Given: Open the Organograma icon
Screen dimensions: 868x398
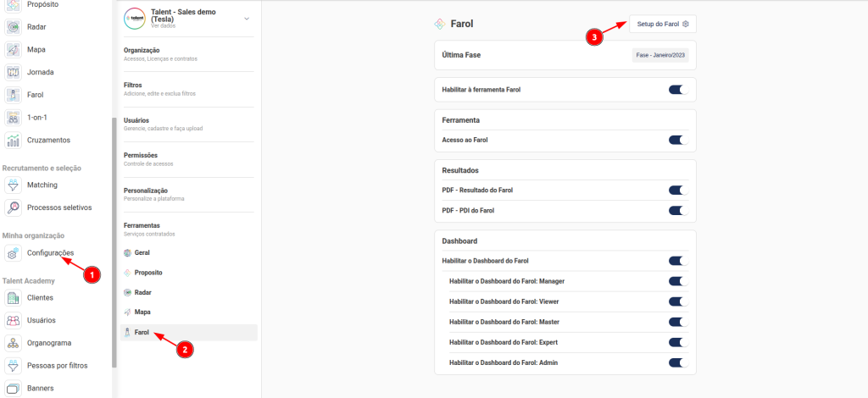Looking at the screenshot, I should pos(14,343).
